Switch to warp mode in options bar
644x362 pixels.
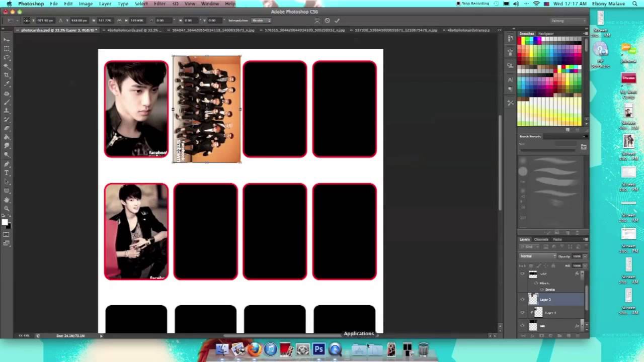[316, 21]
